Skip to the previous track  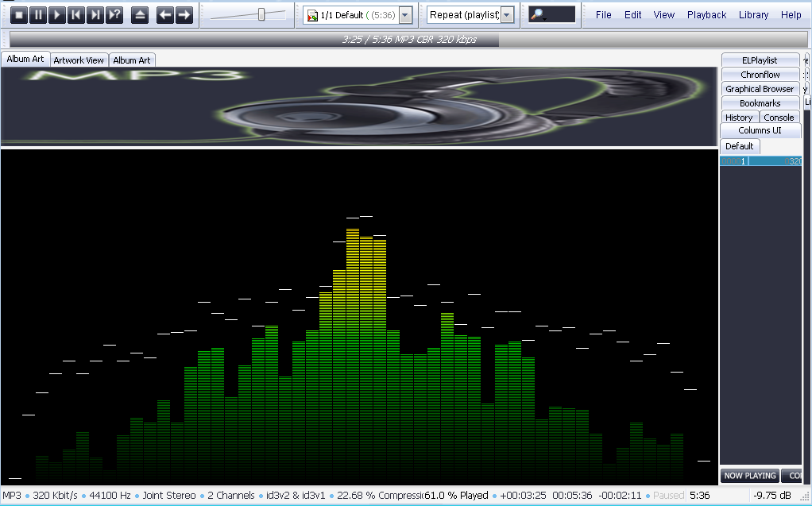(76, 15)
